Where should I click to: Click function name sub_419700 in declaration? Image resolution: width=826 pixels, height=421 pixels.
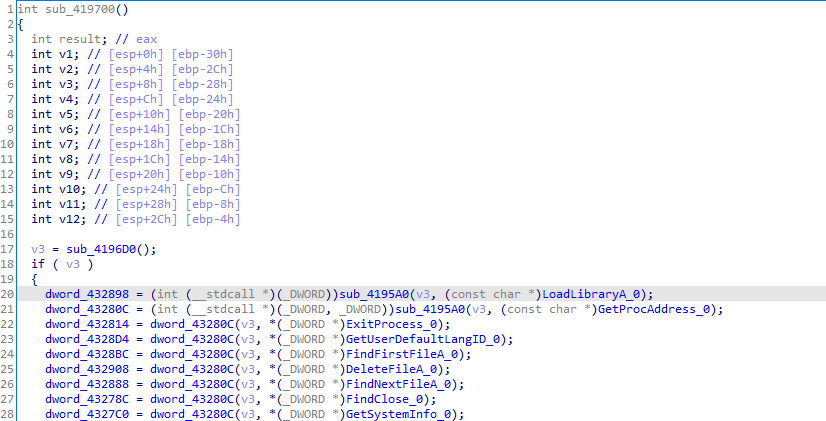tap(80, 9)
